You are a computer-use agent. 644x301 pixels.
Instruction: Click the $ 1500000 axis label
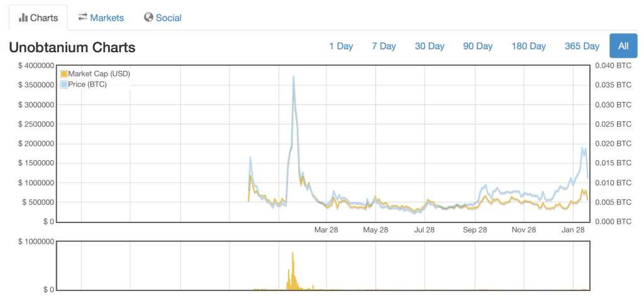pos(36,163)
